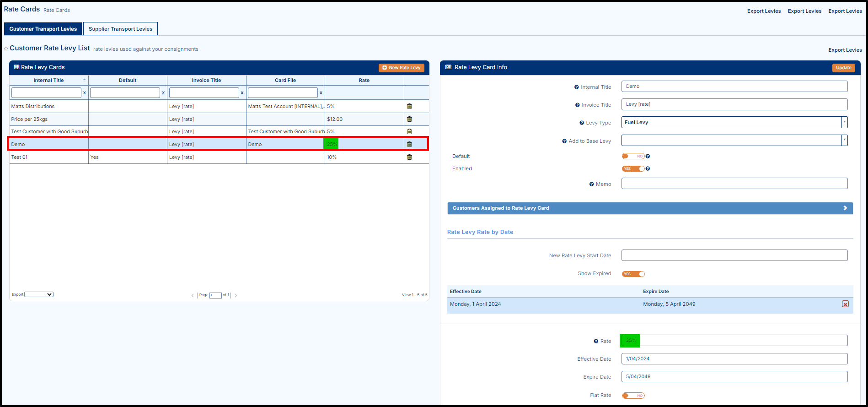This screenshot has width=868, height=407.
Task: Delete the Matts Distributions levy row
Action: tap(409, 106)
